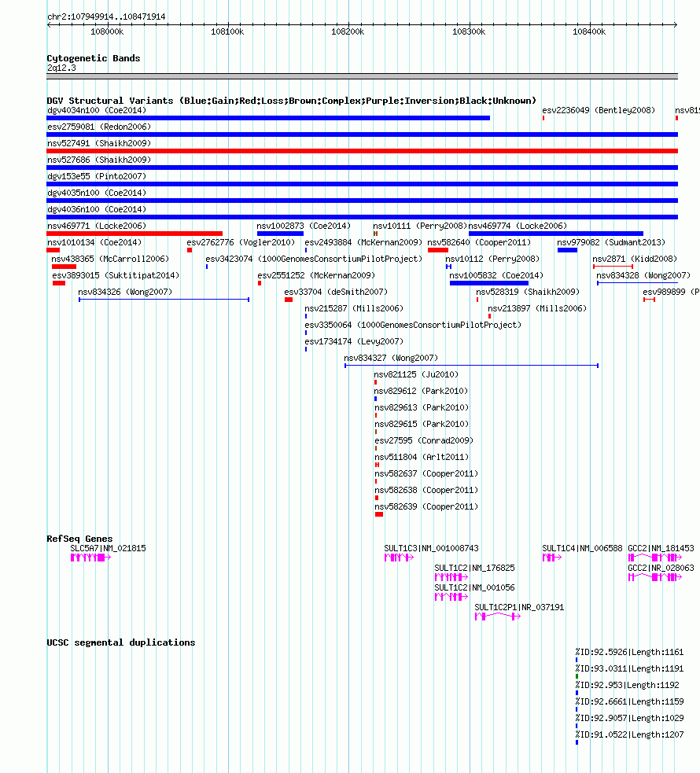
Task: Click the dgv4034n100 (Coe2014) blue gain bar
Action: (x=268, y=118)
